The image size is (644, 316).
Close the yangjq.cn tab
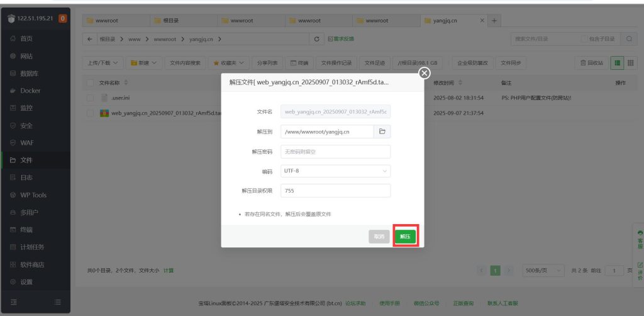[x=482, y=20]
